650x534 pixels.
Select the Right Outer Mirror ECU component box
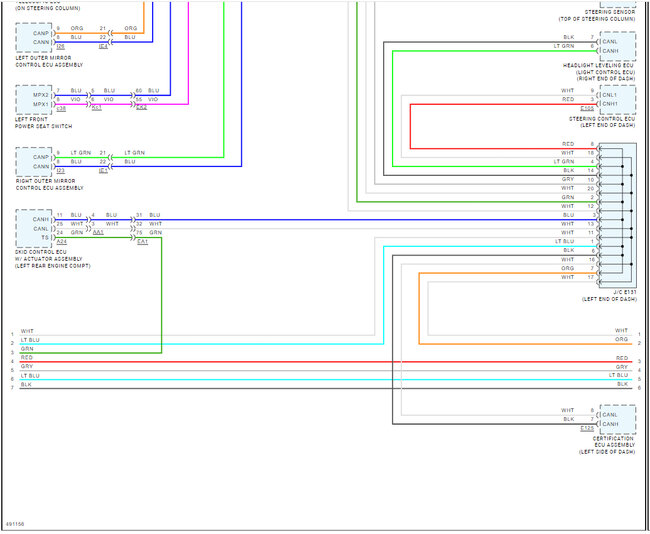[34, 162]
